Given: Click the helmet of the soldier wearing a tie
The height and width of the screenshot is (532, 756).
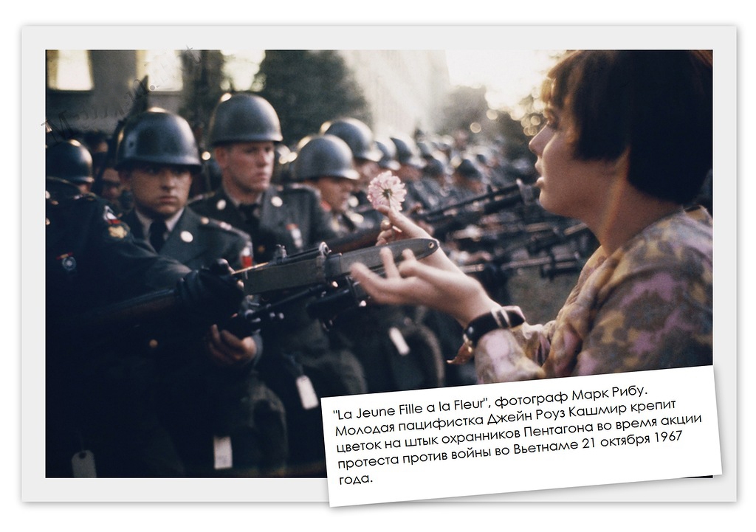Looking at the screenshot, I should 157,139.
